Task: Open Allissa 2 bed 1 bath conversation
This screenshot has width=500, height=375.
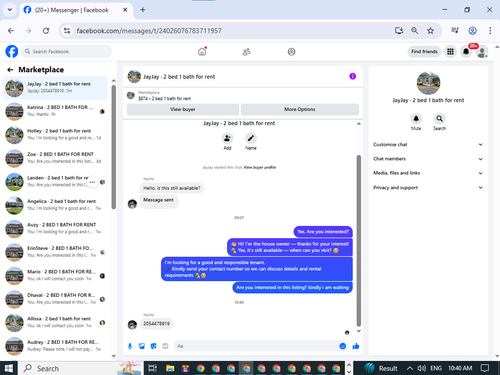Action: click(55, 323)
